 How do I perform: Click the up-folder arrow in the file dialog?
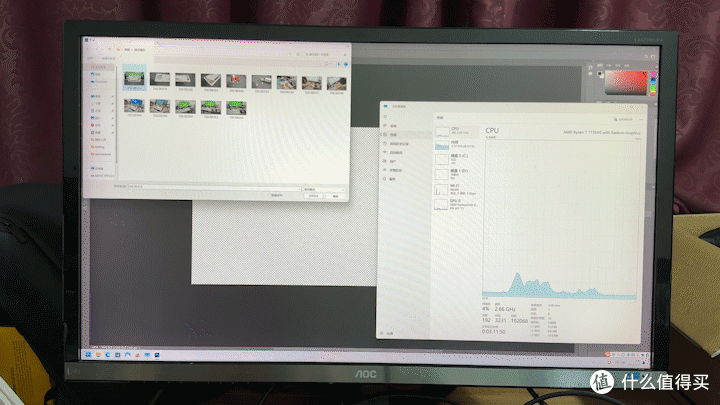(109, 49)
